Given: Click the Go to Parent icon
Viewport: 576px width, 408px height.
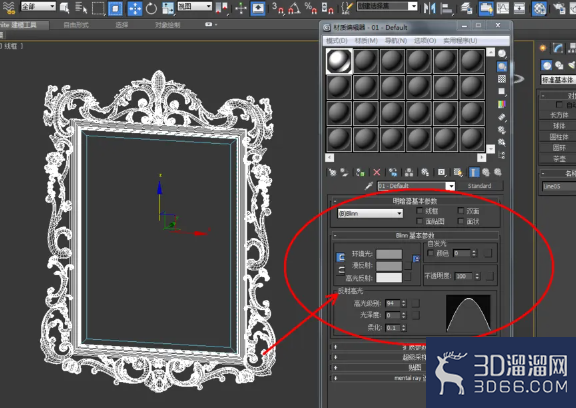Looking at the screenshot, I should pyautogui.click(x=486, y=172).
